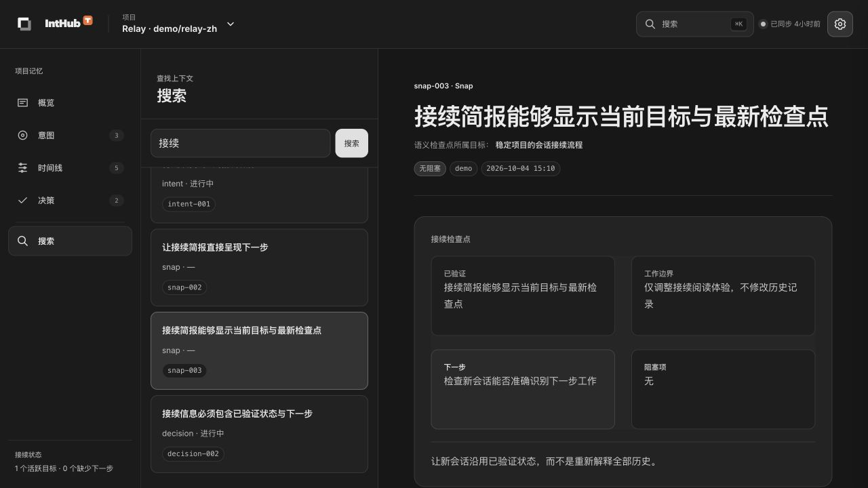The height and width of the screenshot is (488, 868).
Task: Click the decision-002 tag
Action: click(193, 454)
